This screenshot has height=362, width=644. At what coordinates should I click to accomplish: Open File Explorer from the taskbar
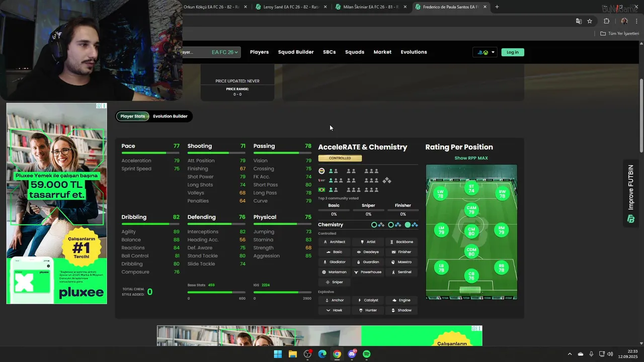coord(293,354)
